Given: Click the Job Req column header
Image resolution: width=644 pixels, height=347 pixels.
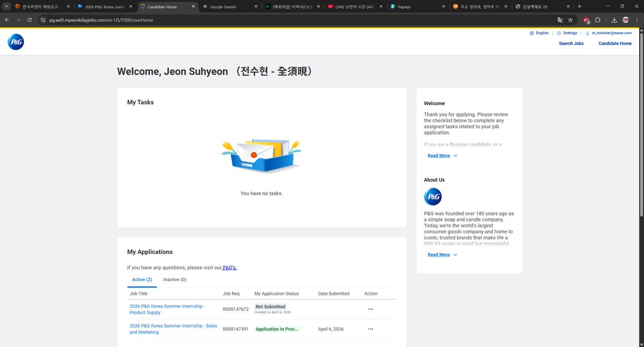Looking at the screenshot, I should pos(231,293).
